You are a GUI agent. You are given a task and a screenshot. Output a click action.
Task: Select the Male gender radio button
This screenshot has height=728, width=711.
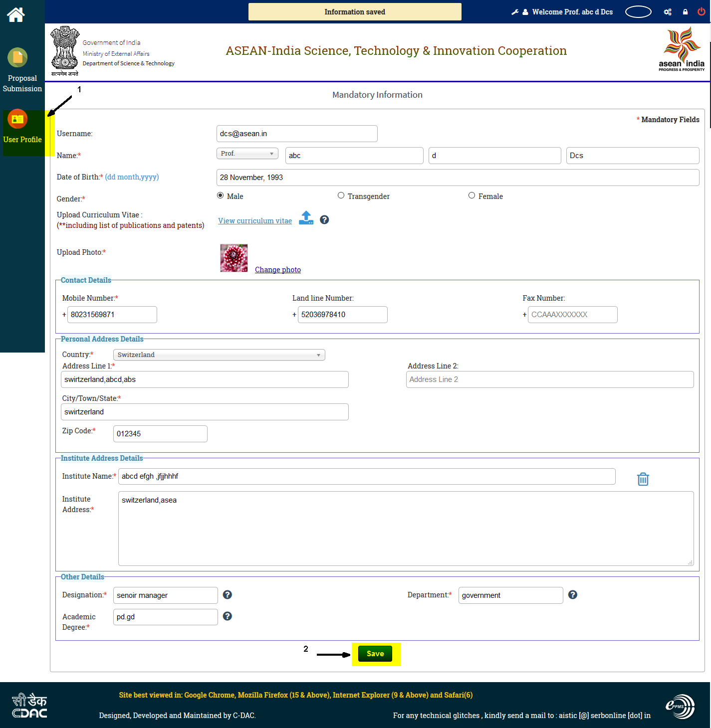click(220, 195)
